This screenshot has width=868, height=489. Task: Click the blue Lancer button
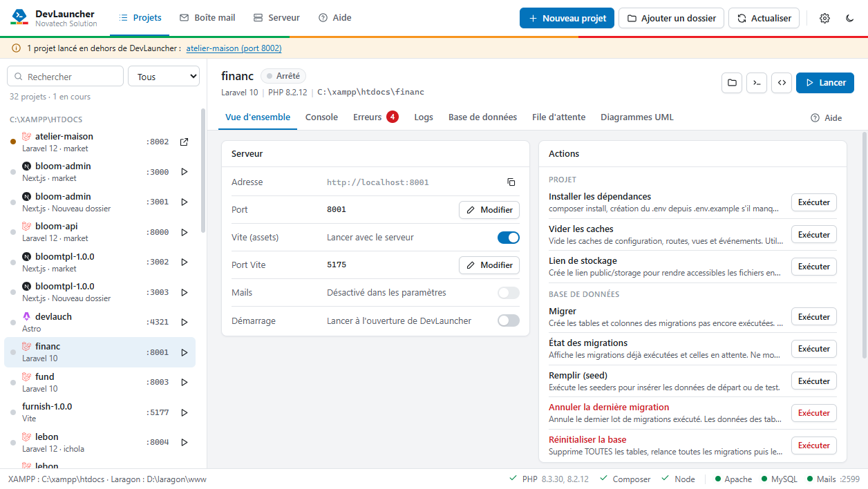coord(824,82)
